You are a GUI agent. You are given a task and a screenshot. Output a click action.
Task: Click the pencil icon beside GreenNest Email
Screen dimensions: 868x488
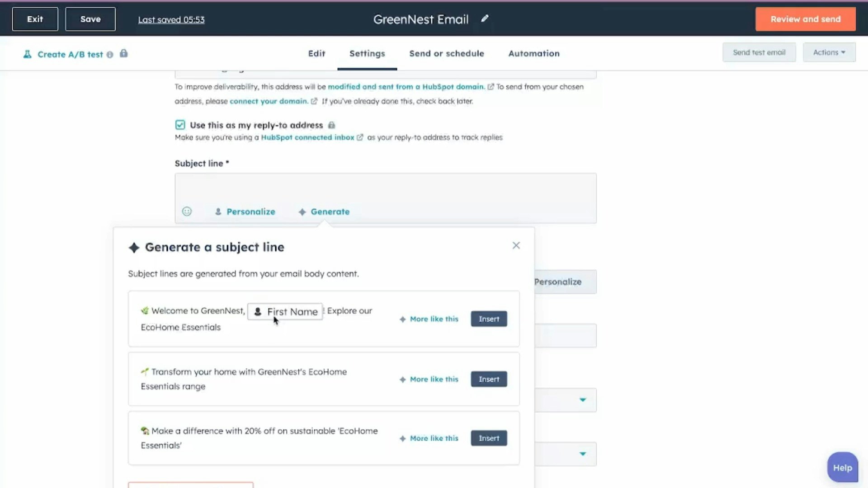click(485, 19)
